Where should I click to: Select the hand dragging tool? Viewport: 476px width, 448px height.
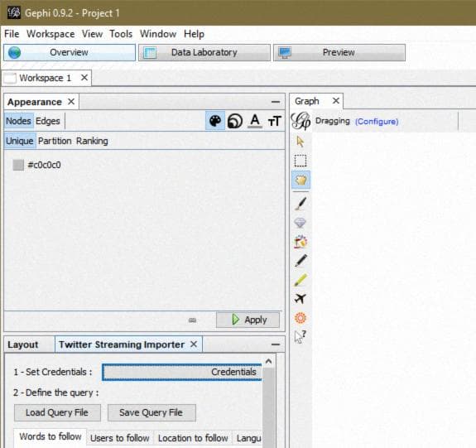(x=301, y=181)
